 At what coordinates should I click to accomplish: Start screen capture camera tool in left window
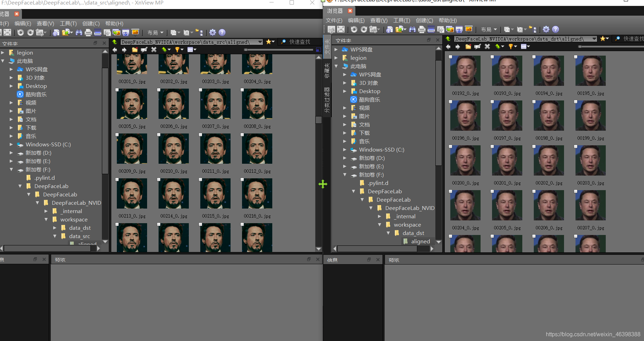[126, 32]
